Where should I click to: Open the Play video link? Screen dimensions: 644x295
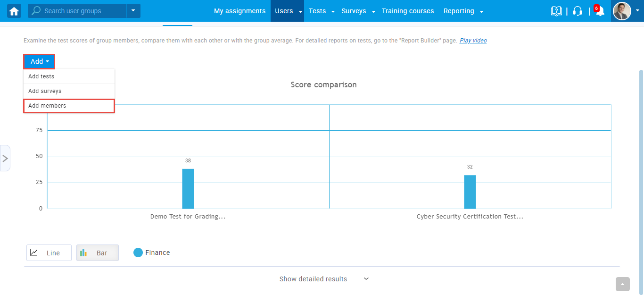tap(473, 41)
